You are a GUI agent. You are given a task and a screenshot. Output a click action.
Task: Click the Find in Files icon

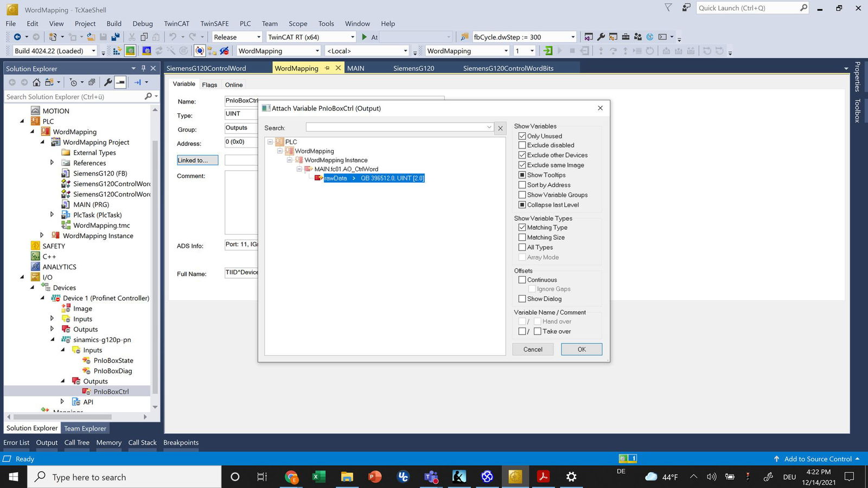[x=464, y=37]
